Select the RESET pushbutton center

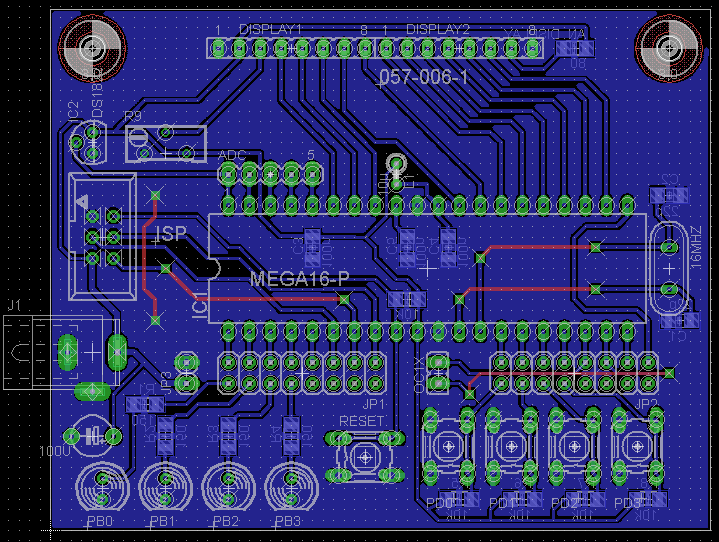(x=365, y=457)
